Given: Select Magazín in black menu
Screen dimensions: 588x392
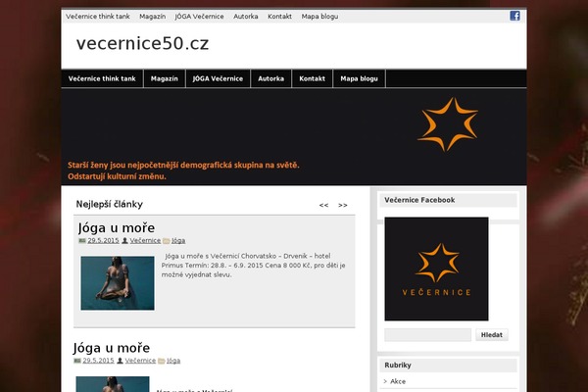Looking at the screenshot, I should (165, 78).
